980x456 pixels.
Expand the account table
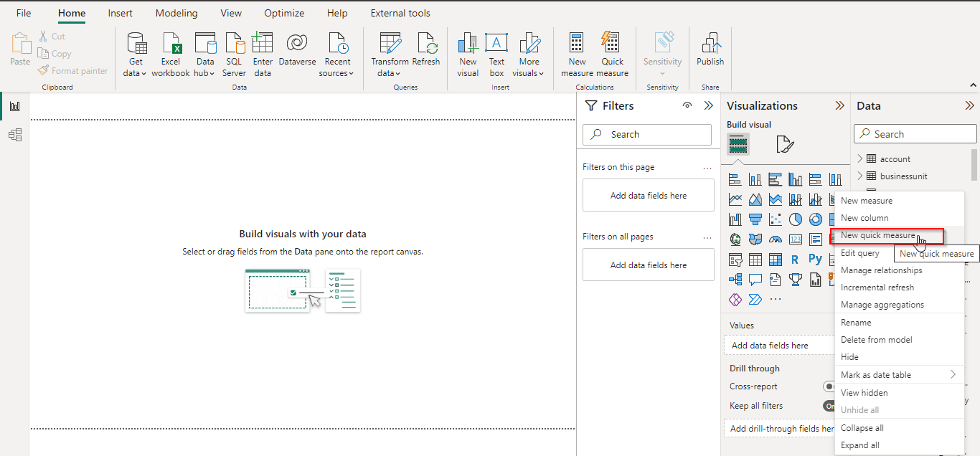coord(860,159)
